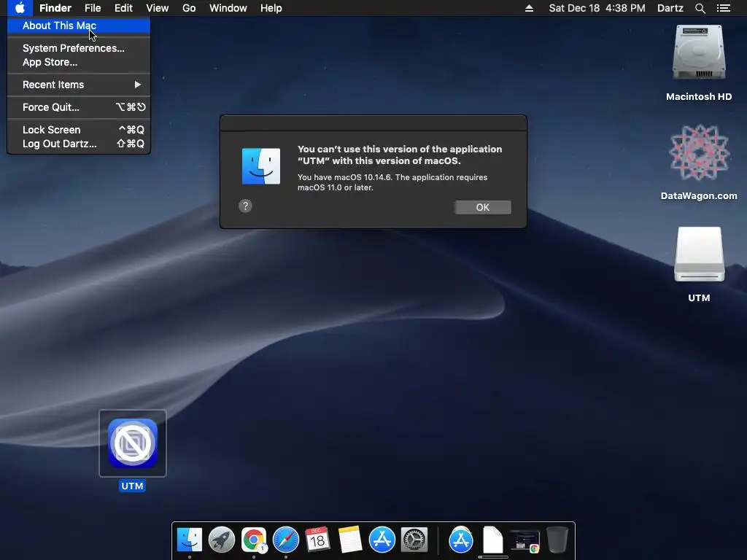Select Lock Screen menu entry
The width and height of the screenshot is (747, 560).
point(79,130)
